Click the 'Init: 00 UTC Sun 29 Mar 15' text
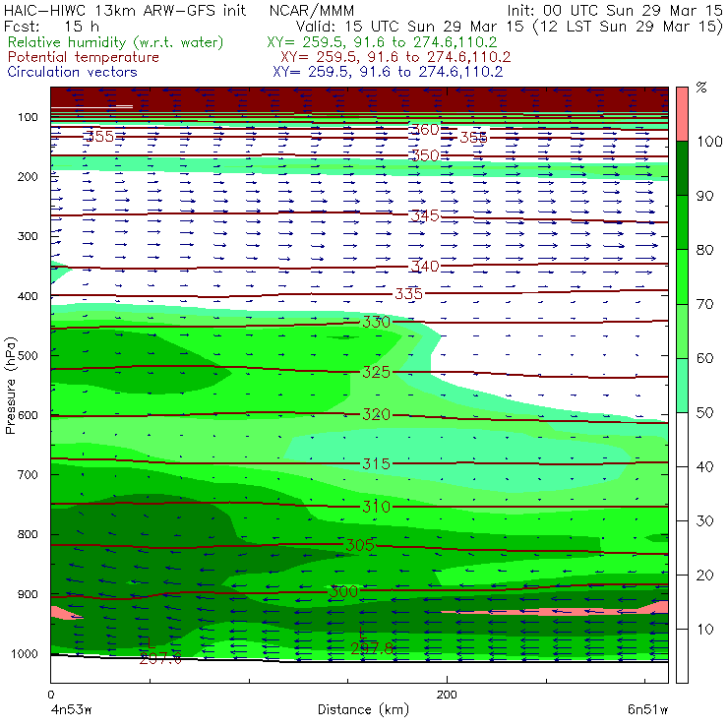Screen dimensions: 728x728 pyautogui.click(x=614, y=10)
